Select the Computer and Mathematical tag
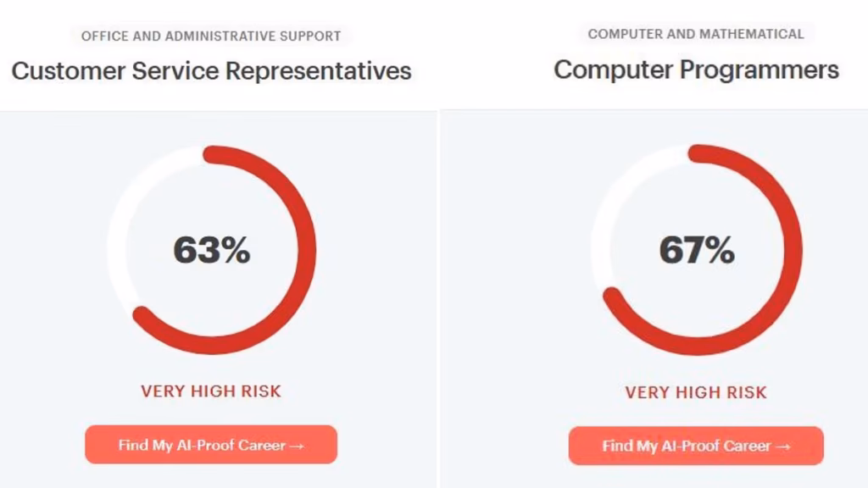868x488 pixels. [696, 34]
